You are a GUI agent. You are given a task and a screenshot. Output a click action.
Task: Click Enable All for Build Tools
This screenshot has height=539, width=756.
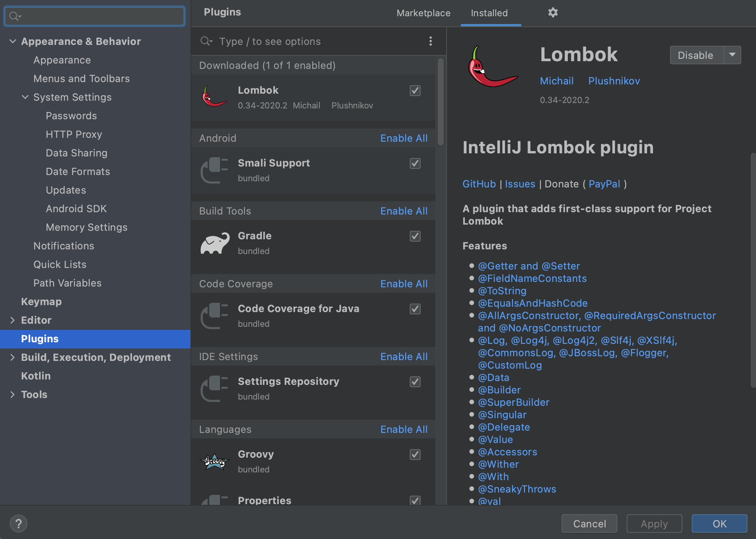(x=404, y=211)
